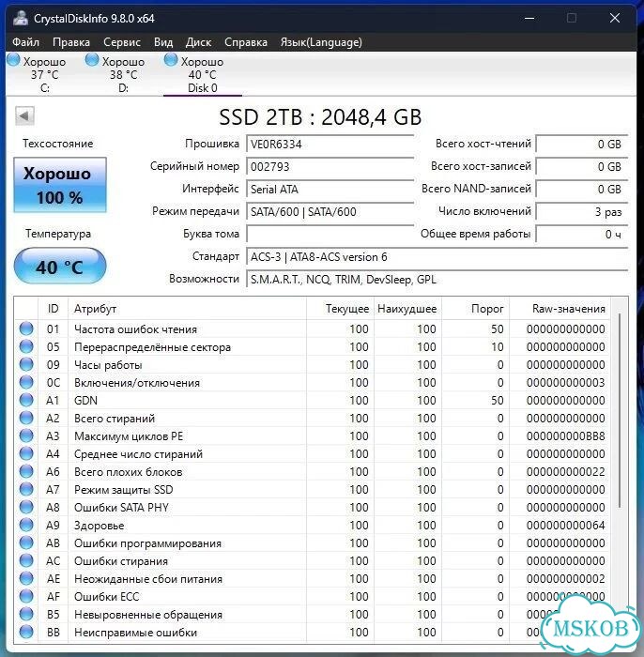644x657 pixels.
Task: Click the Общее время работы value field
Action: coord(581,235)
